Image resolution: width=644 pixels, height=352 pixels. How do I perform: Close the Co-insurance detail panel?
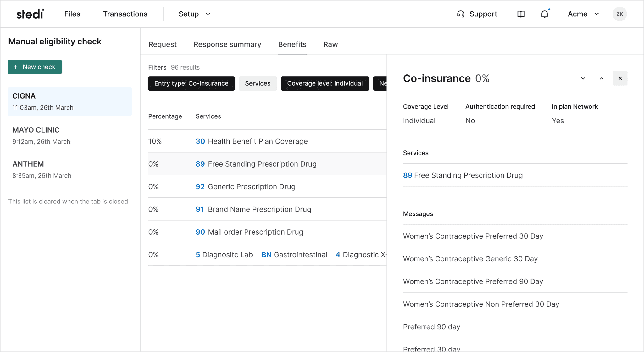click(x=620, y=78)
